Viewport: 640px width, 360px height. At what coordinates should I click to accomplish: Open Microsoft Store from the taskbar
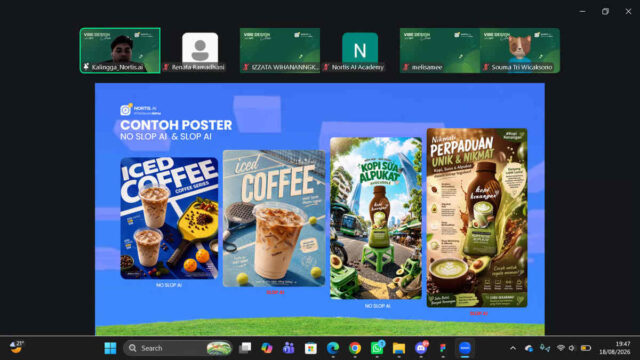point(311,348)
